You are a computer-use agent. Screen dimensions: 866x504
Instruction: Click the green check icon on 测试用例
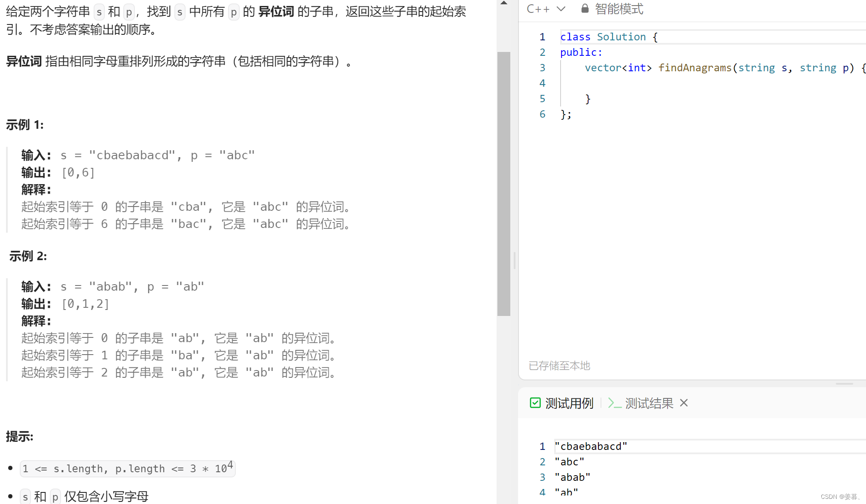[535, 403]
